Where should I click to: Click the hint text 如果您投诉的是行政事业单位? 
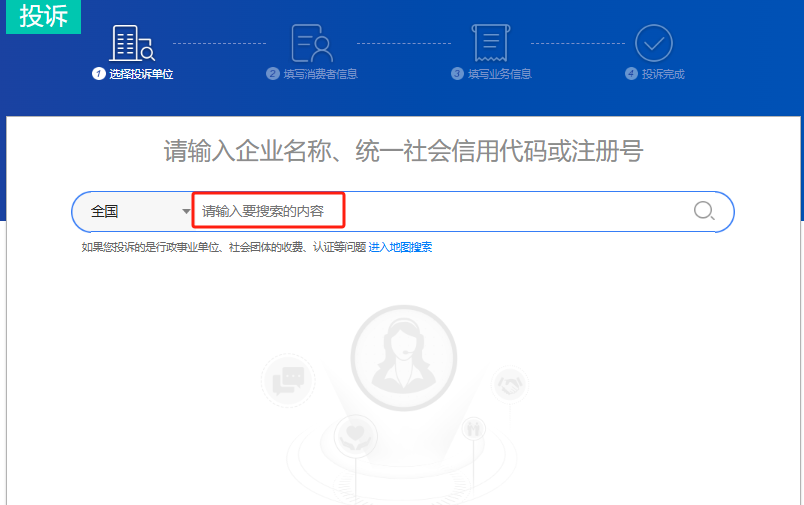[x=150, y=247]
